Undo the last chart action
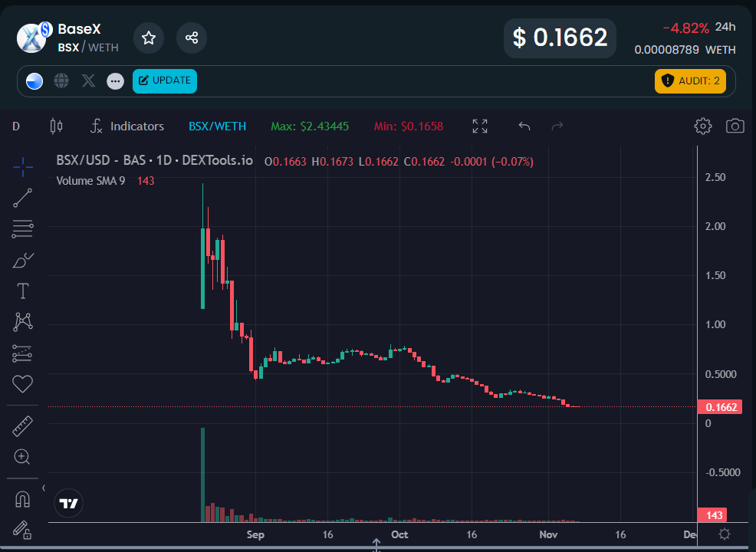This screenshot has width=756, height=552. point(524,127)
